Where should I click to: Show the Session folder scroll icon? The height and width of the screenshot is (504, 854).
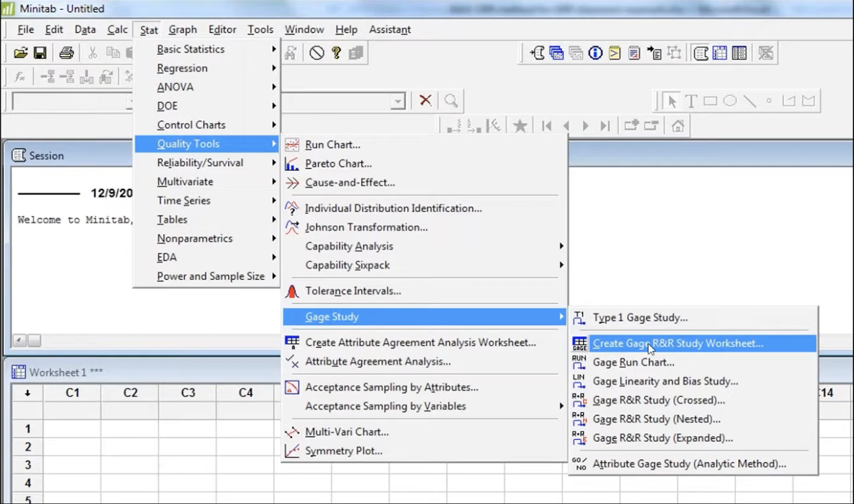537,53
